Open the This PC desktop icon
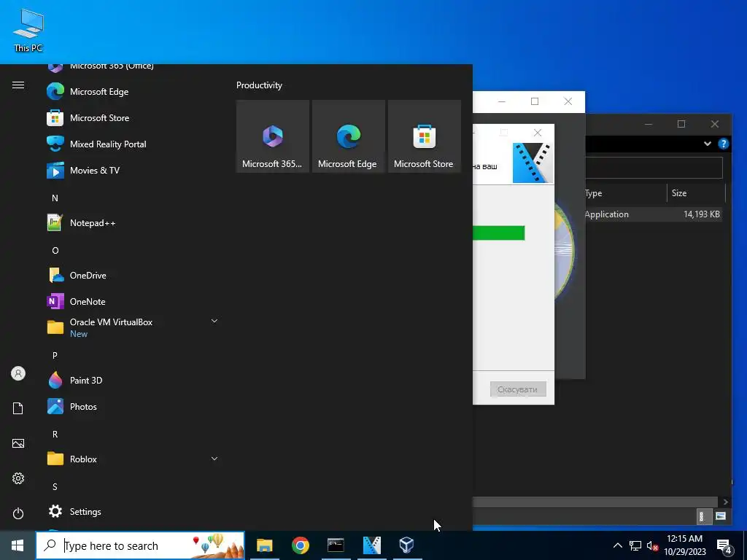This screenshot has height=560, width=747. pos(28,30)
